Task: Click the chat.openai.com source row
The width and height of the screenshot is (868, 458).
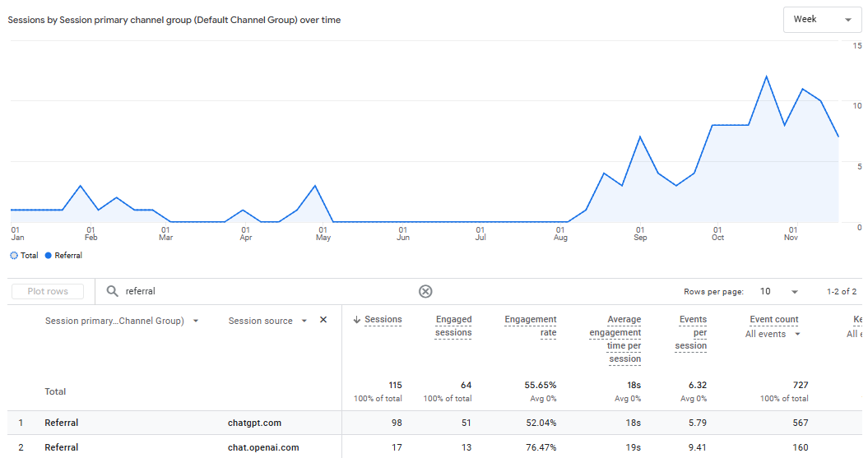Action: [x=263, y=447]
